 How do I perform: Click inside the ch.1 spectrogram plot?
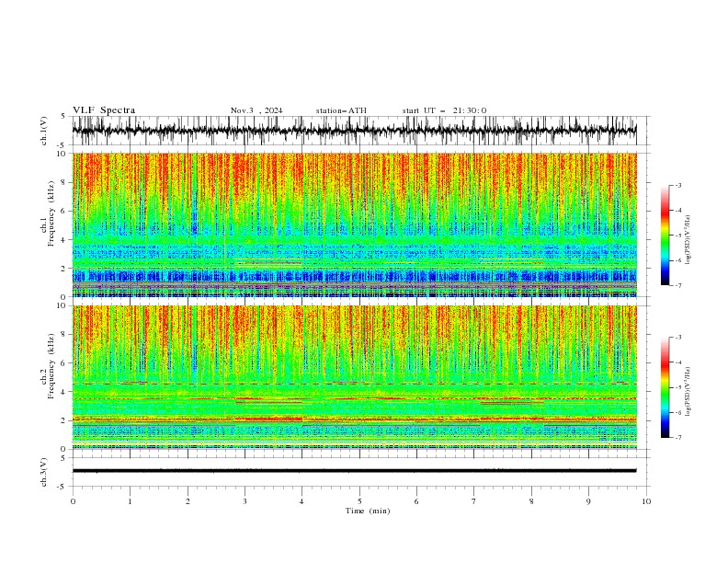(355, 224)
